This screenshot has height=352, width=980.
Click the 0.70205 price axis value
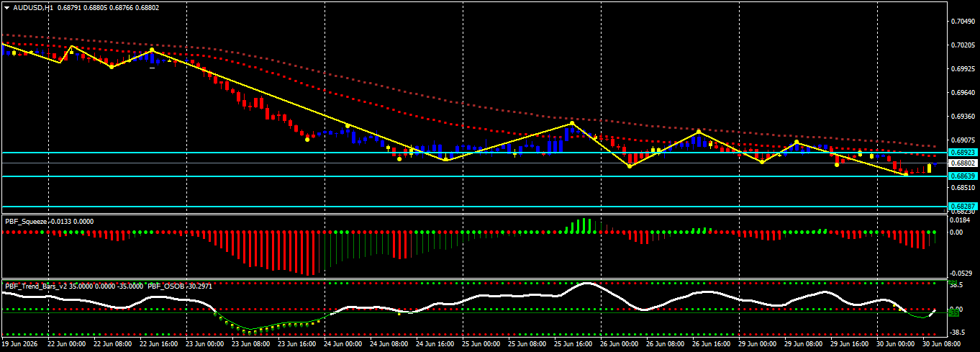click(x=963, y=45)
